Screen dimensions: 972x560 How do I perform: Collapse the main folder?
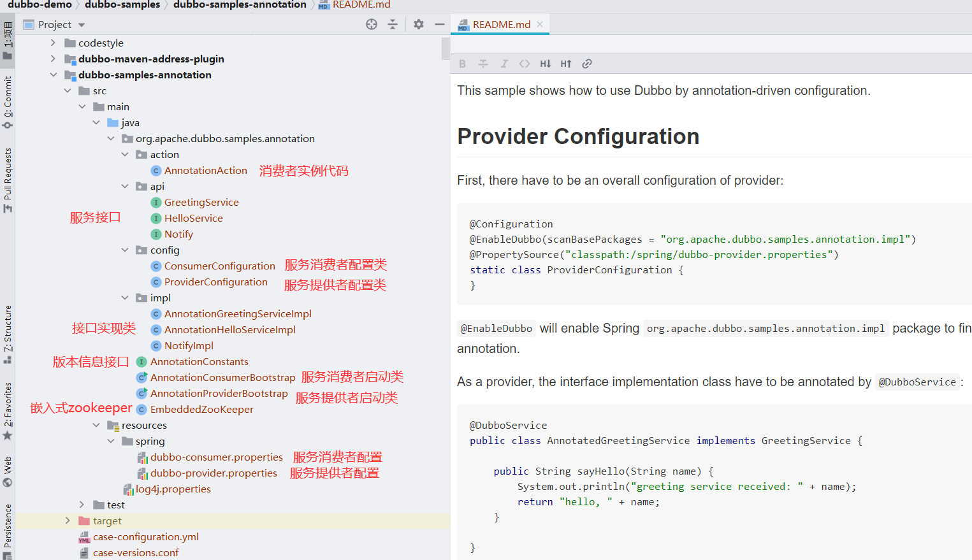[82, 106]
